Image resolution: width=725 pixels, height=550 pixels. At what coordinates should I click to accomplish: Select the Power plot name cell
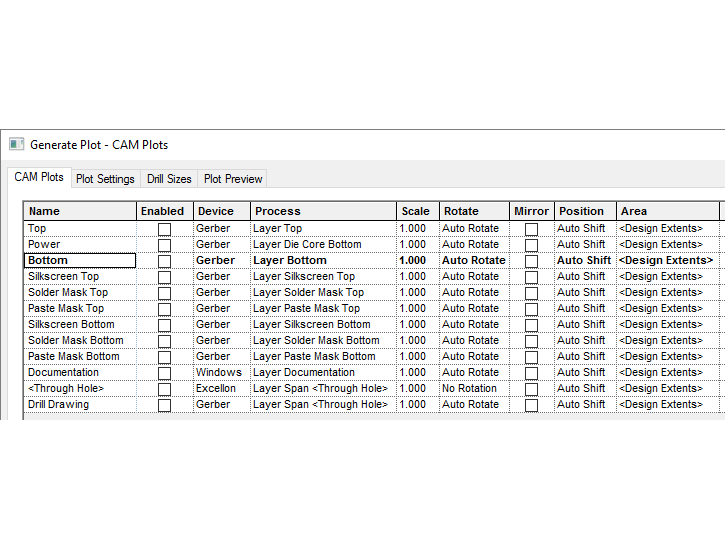80,244
